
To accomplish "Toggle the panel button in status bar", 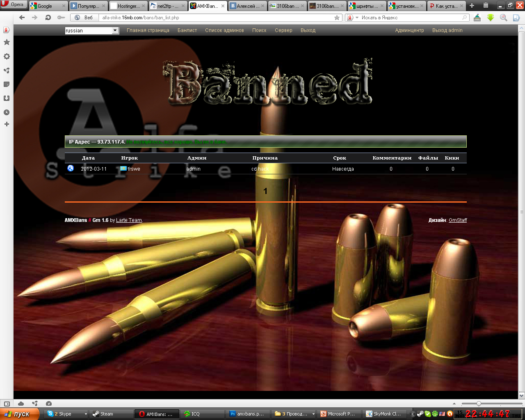I will (7, 404).
